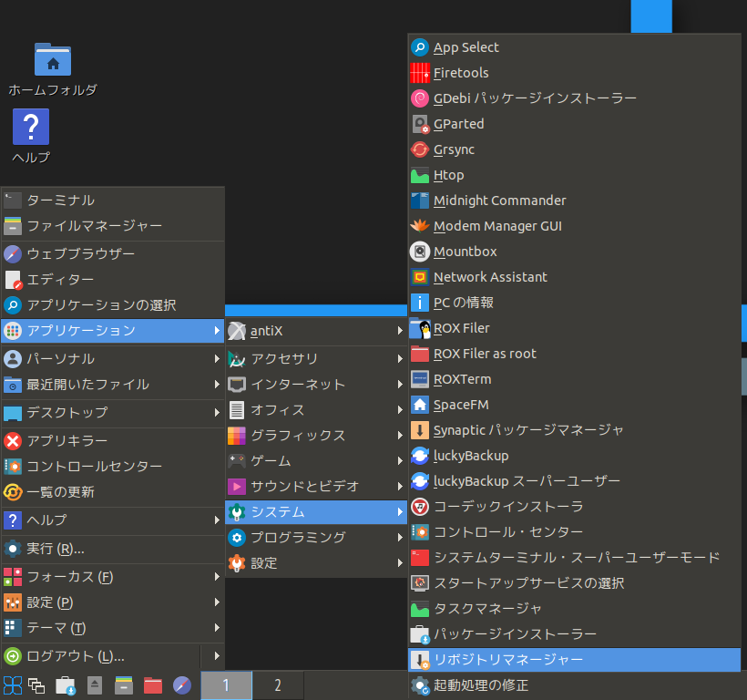Click the 設定 (P) menu entry

click(x=113, y=602)
